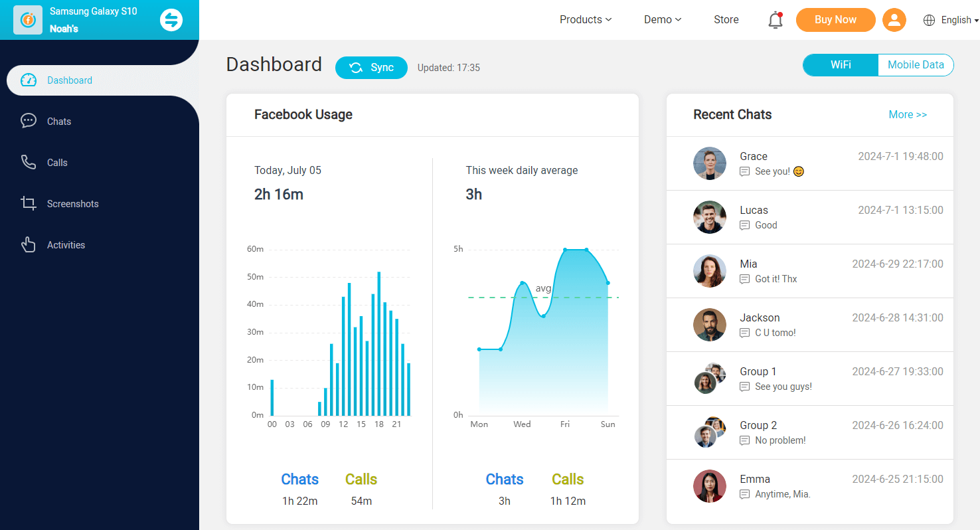This screenshot has height=530, width=980.
Task: Click the Sync button
Action: [x=371, y=68]
